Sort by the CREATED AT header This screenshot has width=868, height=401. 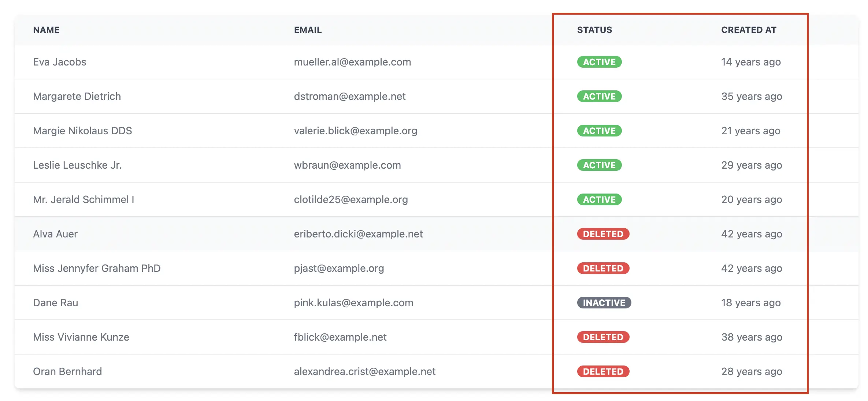click(749, 30)
